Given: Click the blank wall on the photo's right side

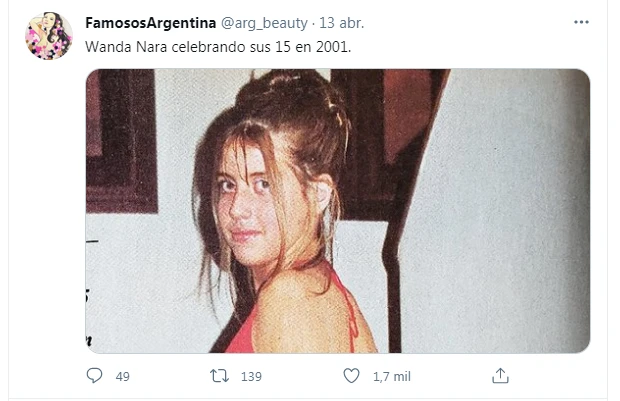Looking at the screenshot, I should 498,211.
